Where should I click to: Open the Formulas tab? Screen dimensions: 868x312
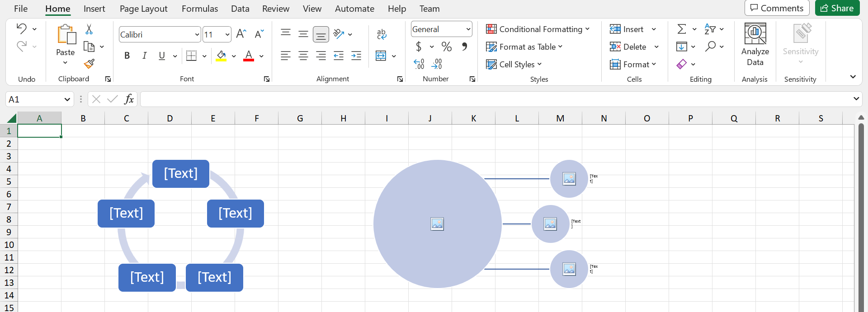coord(199,9)
